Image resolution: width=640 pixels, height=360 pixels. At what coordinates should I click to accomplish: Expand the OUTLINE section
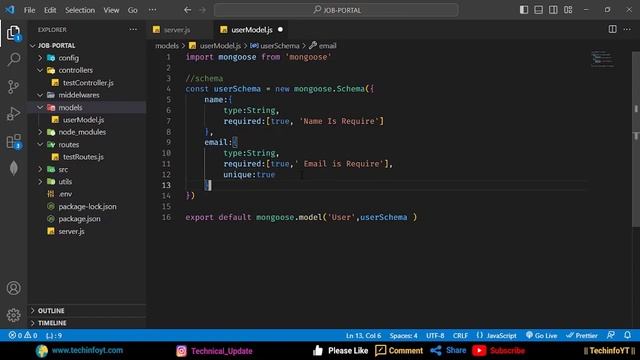click(87, 311)
